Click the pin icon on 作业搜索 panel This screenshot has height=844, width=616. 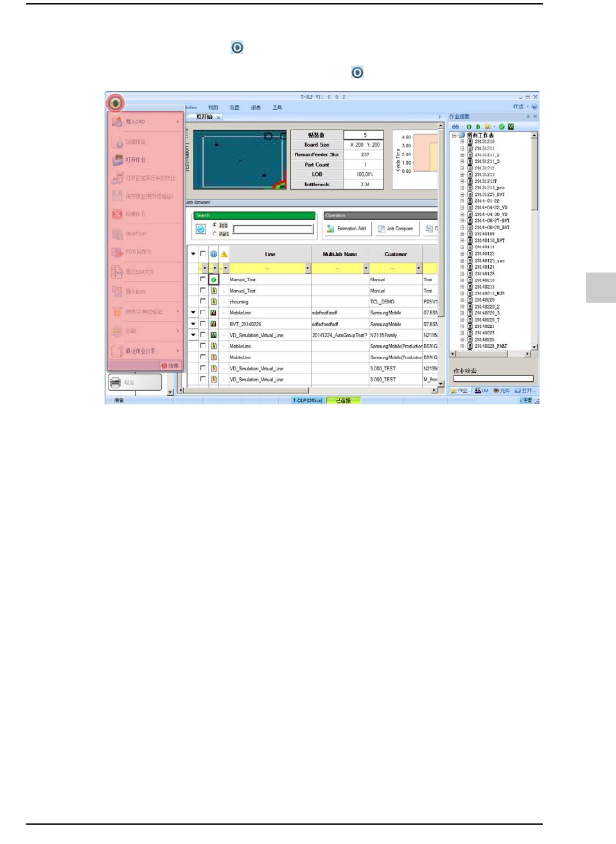click(528, 116)
